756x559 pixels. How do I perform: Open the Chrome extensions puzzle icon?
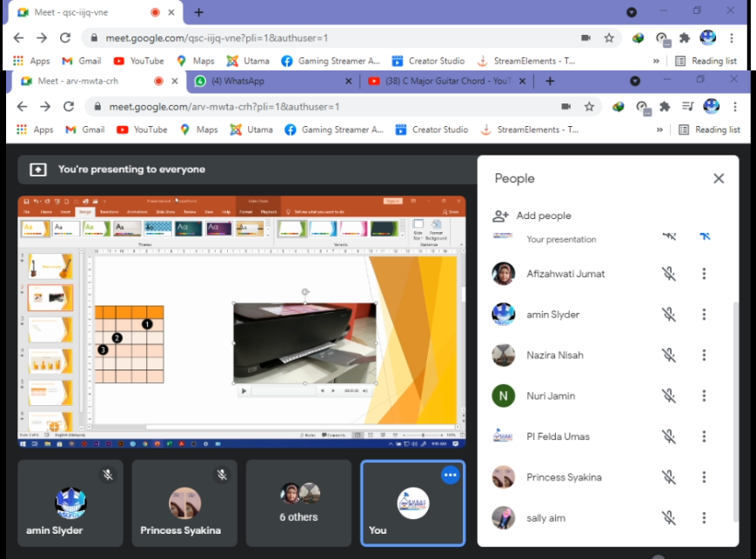pos(665,107)
